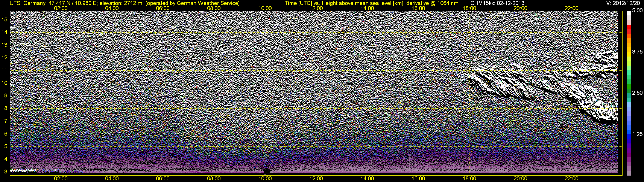Click the 12:00 label on the top time axis
This screenshot has height=182, width=644.
(316, 8)
